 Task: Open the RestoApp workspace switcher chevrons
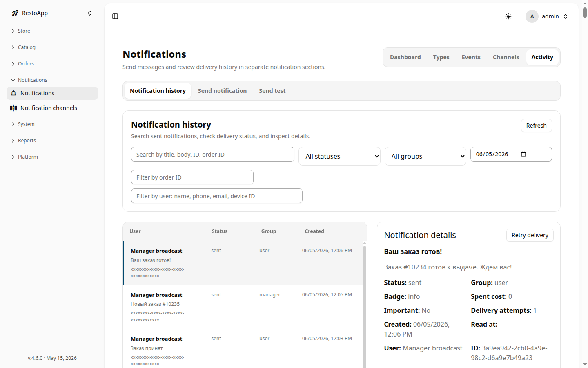point(90,13)
